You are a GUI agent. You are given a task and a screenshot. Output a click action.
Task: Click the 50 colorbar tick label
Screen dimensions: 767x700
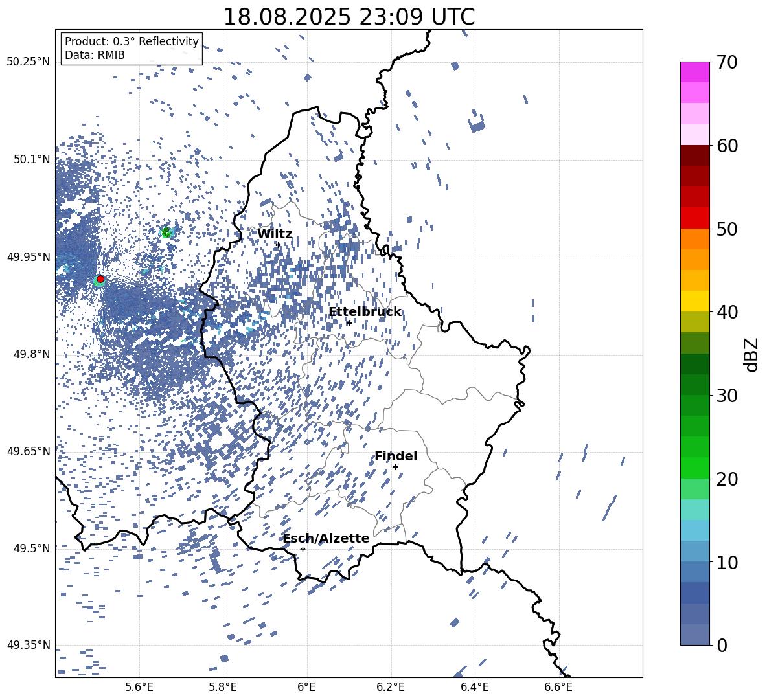click(727, 229)
